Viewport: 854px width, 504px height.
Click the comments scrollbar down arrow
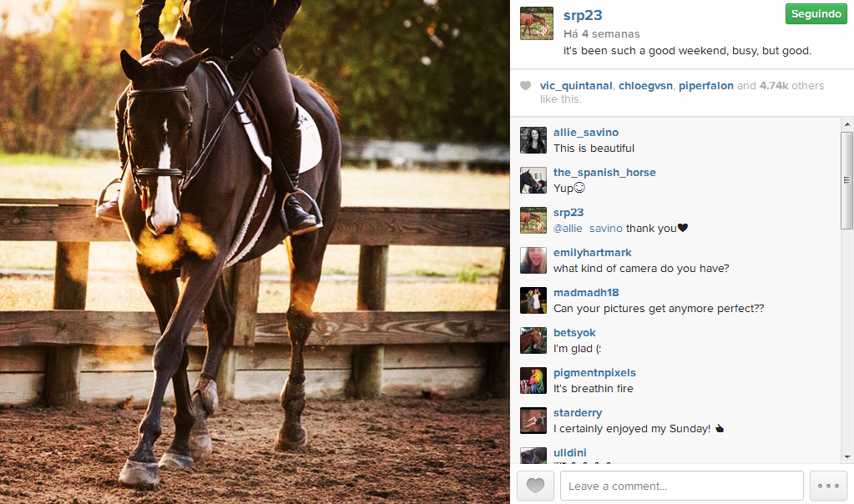click(847, 457)
